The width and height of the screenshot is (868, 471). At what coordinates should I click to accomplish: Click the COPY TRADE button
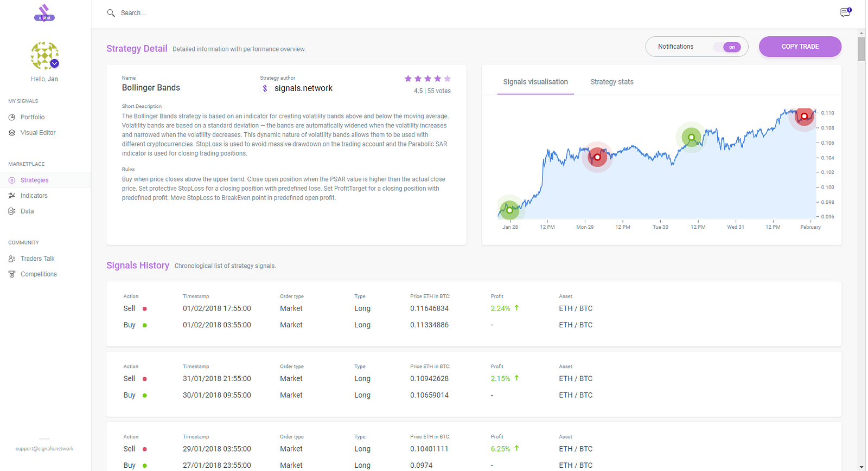[x=800, y=47]
